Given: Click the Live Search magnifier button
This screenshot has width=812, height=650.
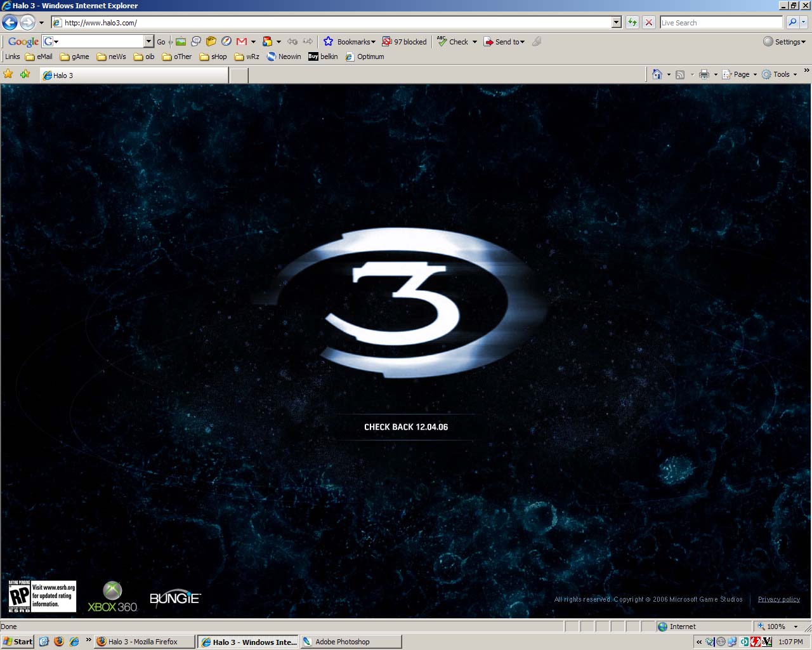Looking at the screenshot, I should [792, 23].
